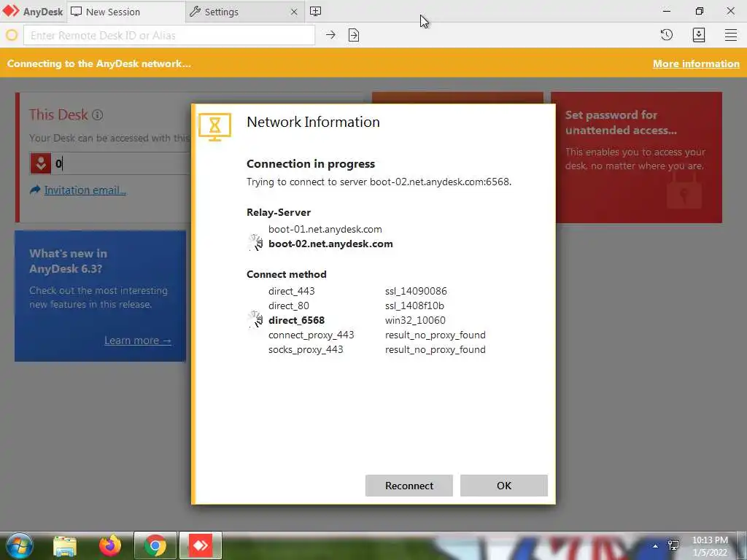Click the Reconnect button
This screenshot has width=747, height=560.
(409, 486)
